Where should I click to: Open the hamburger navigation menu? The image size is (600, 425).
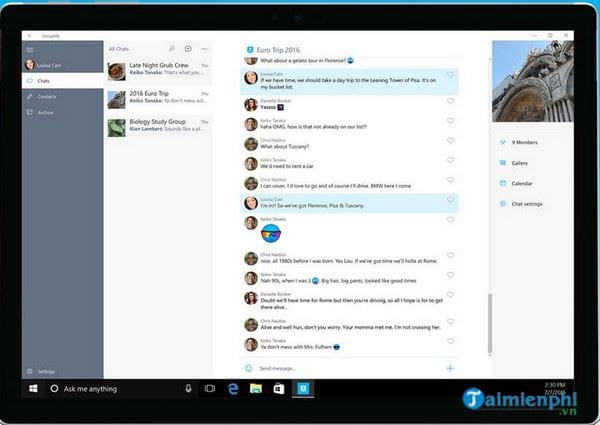tap(31, 48)
